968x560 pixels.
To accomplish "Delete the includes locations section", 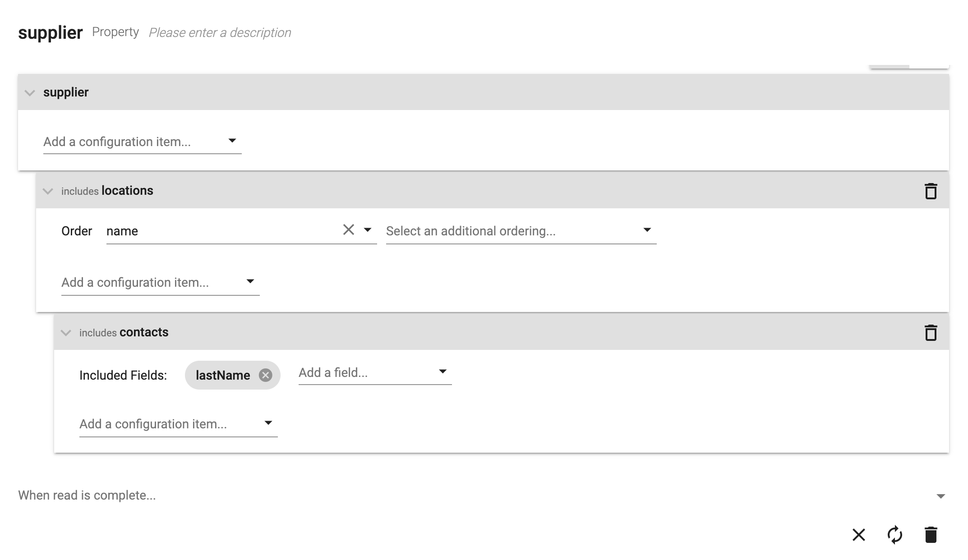I will [x=931, y=191].
